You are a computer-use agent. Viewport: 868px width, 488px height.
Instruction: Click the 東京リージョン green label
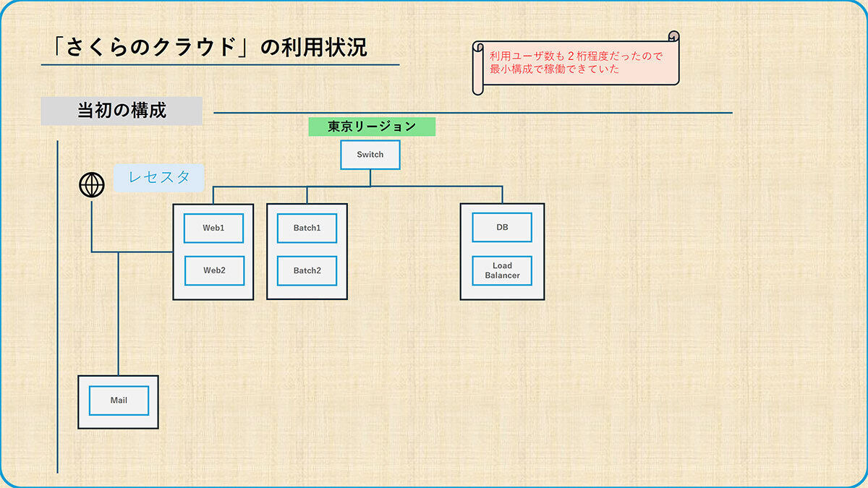pyautogui.click(x=372, y=127)
